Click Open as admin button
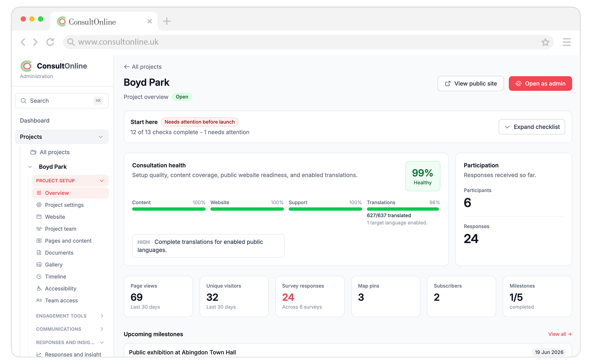This screenshot has width=592, height=364. (x=540, y=83)
